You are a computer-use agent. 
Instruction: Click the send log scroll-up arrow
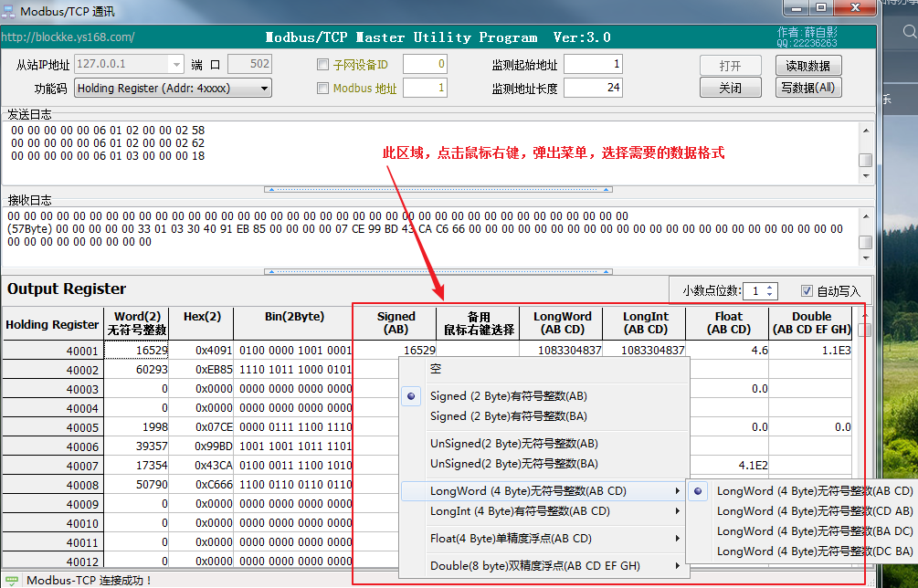[x=865, y=131]
